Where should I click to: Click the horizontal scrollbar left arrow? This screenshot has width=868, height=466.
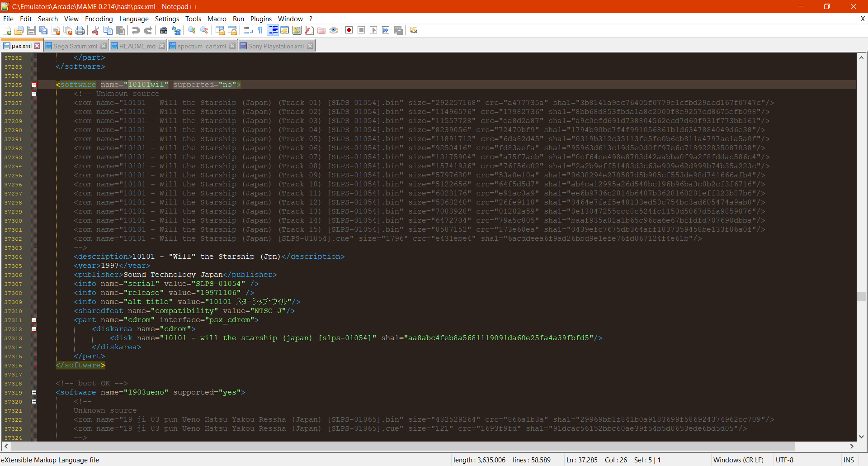6,447
